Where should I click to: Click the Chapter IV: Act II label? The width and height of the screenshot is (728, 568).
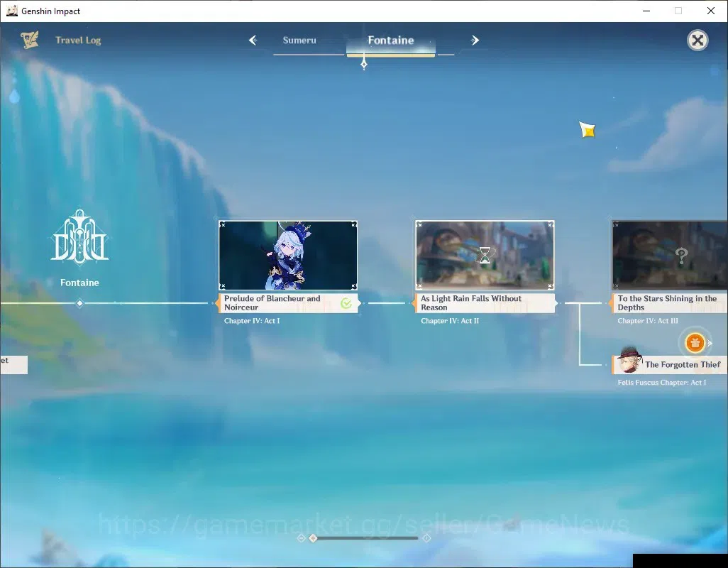pos(450,321)
